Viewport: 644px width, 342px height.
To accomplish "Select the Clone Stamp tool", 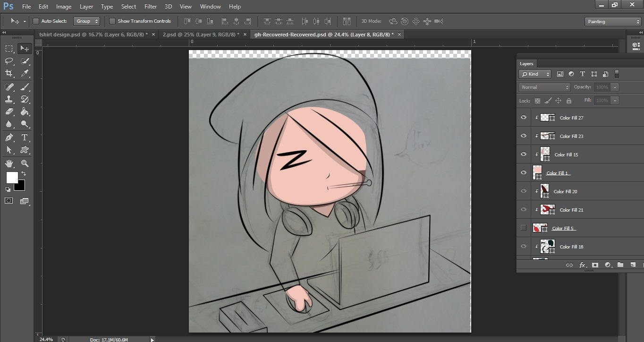I will point(9,99).
